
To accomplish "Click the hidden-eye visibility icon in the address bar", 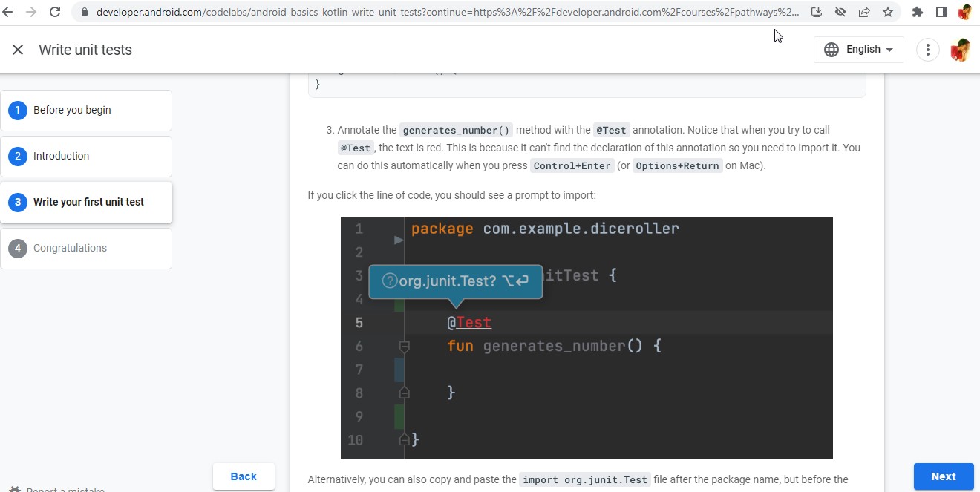I will (840, 12).
